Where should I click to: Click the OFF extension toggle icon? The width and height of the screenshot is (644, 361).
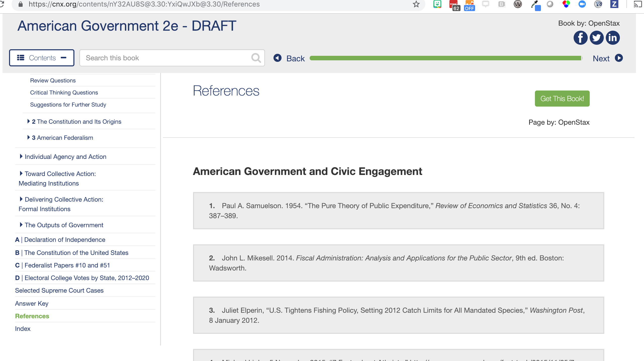[x=469, y=5]
